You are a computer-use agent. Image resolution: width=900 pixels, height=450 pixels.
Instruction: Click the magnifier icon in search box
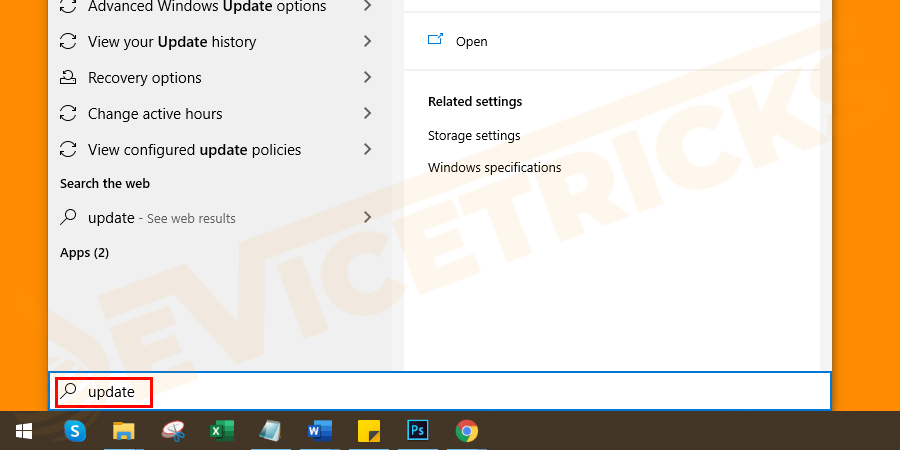coord(68,391)
